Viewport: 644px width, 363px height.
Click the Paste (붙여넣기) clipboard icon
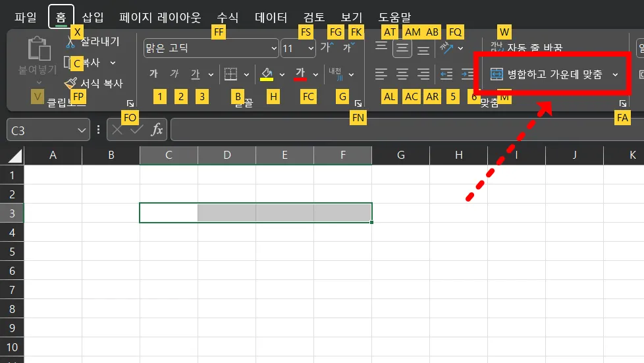39,49
